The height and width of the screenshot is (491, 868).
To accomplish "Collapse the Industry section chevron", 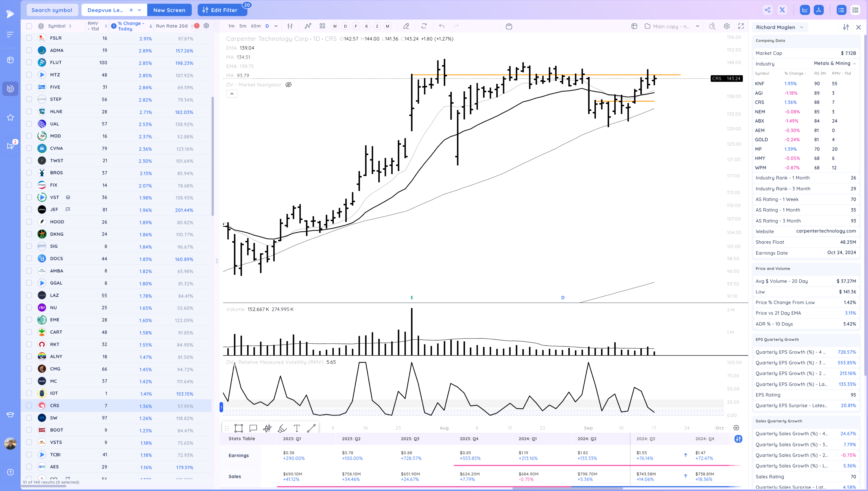I will 855,64.
